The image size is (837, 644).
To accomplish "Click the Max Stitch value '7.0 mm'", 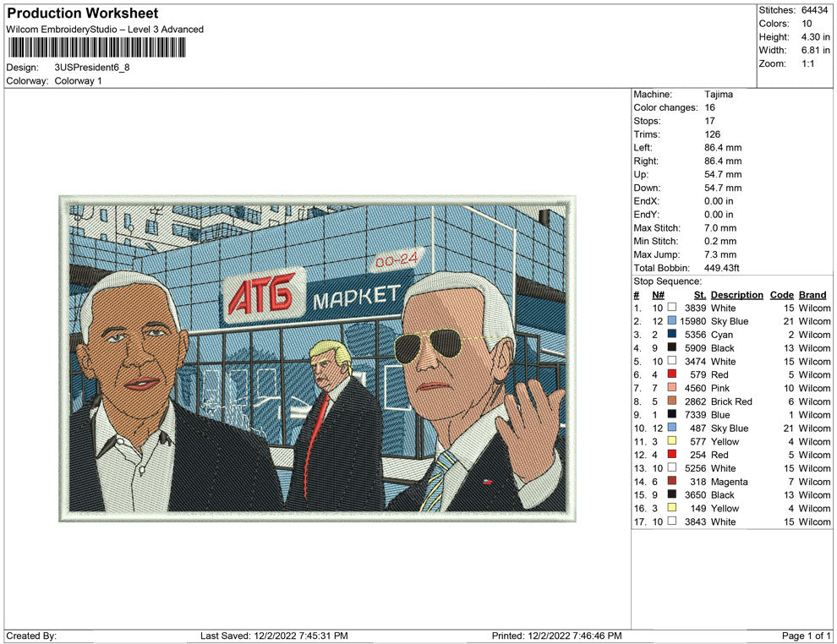I will pos(720,228).
